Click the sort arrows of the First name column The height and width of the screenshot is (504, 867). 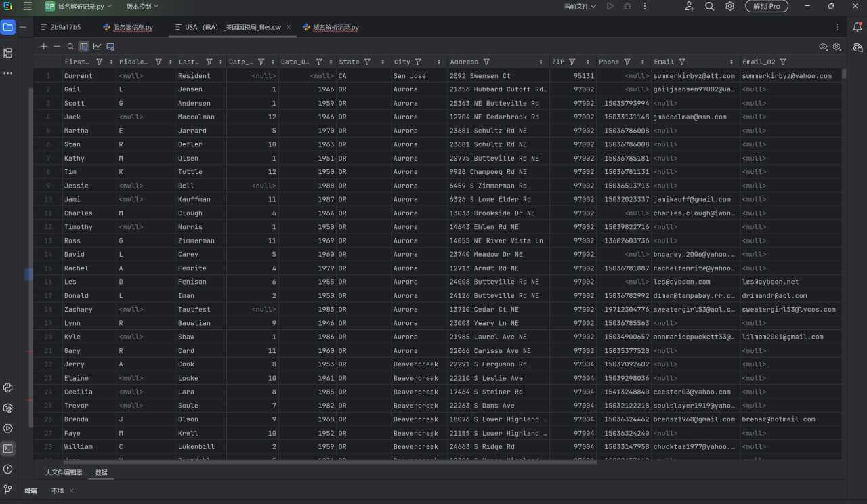tap(110, 62)
